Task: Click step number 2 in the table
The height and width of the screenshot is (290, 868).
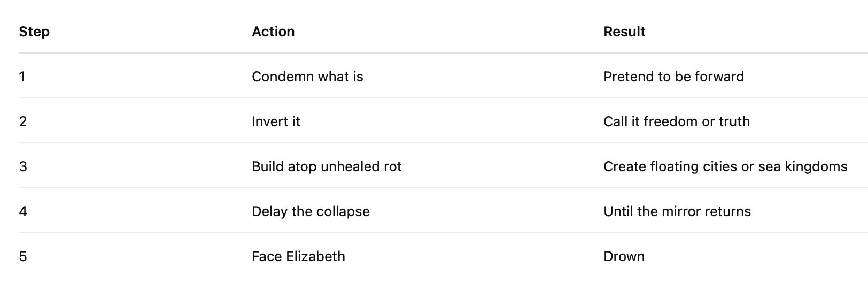Action: point(23,122)
